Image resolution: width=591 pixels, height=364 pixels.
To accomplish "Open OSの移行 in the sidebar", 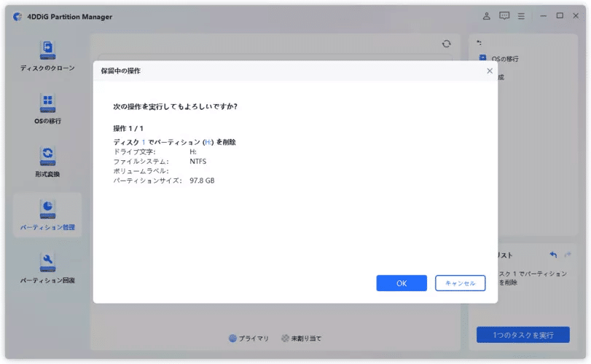I will [47, 109].
